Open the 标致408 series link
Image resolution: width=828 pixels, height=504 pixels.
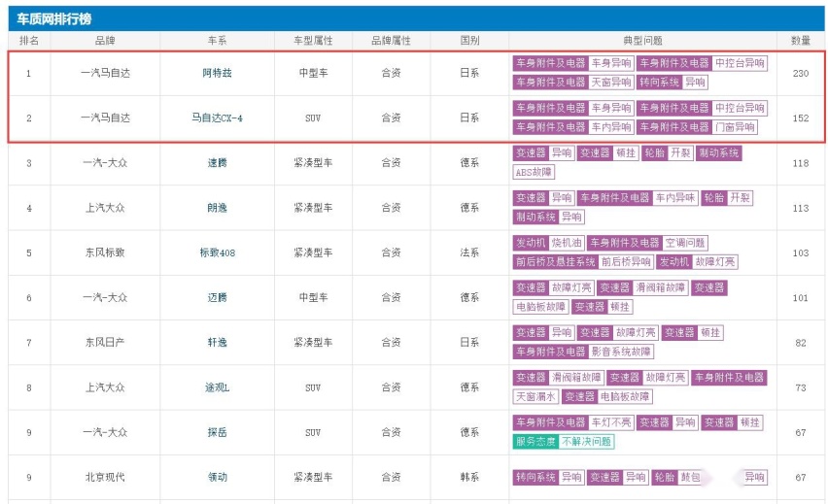(217, 252)
